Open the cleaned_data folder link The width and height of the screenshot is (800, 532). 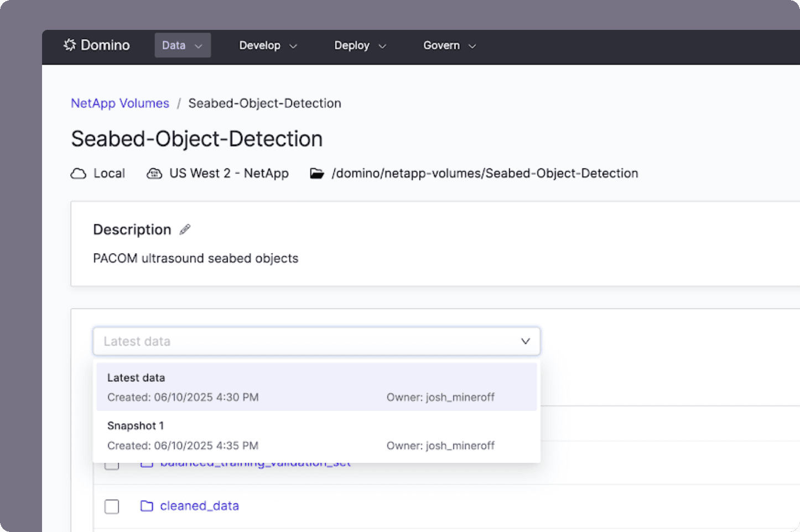(x=200, y=506)
